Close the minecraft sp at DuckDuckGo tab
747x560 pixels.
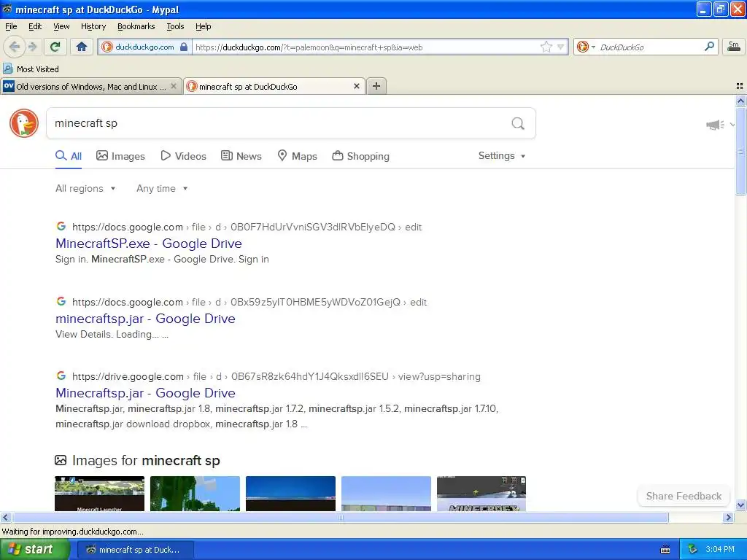356,86
